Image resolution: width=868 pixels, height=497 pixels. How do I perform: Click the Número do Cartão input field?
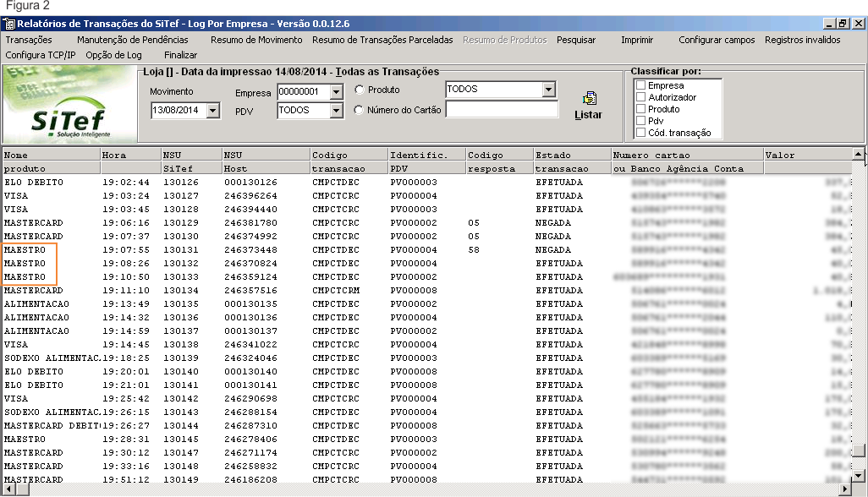(x=502, y=110)
